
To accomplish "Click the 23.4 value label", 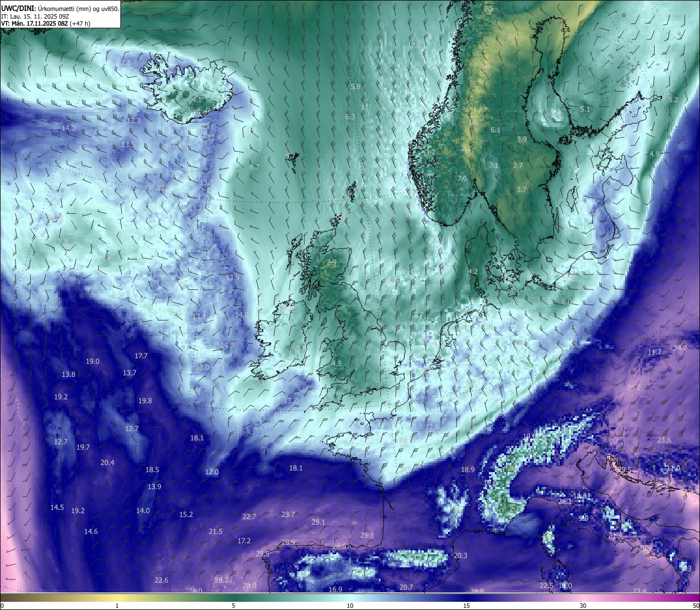I will tap(639, 591).
